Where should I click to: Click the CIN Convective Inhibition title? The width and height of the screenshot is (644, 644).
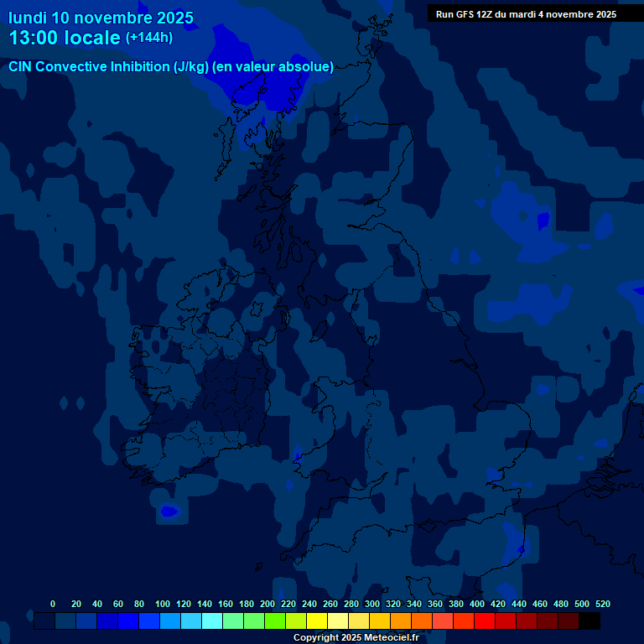coord(171,67)
